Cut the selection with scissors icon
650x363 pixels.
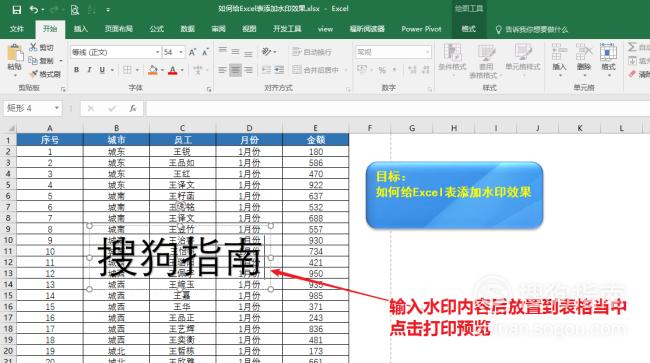point(41,47)
